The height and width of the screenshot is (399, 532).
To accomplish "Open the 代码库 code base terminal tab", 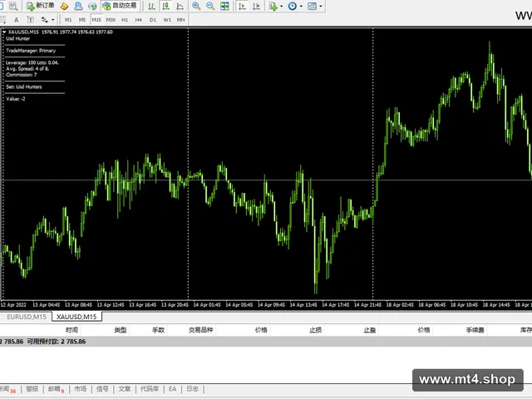I will (x=150, y=389).
